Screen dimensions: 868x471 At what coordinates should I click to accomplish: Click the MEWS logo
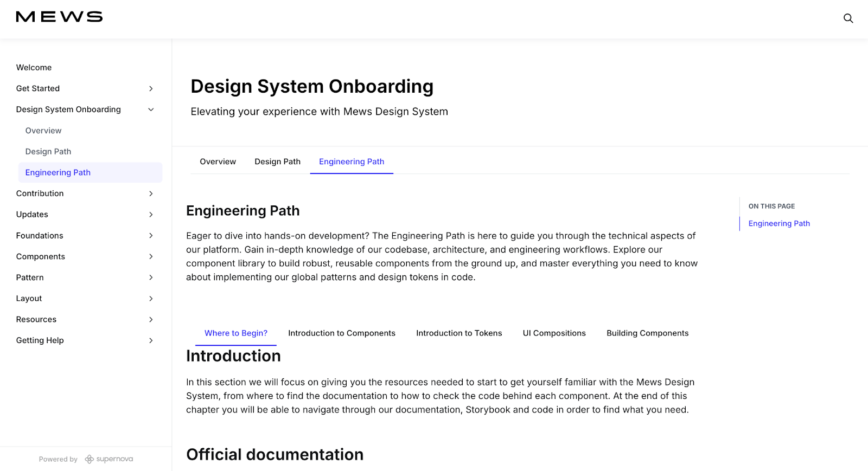click(x=59, y=17)
